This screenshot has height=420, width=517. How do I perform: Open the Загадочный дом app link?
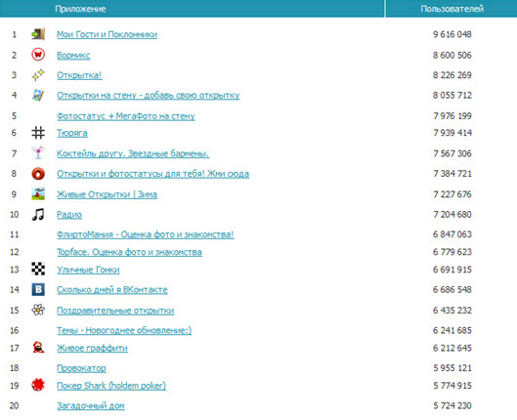tap(91, 405)
